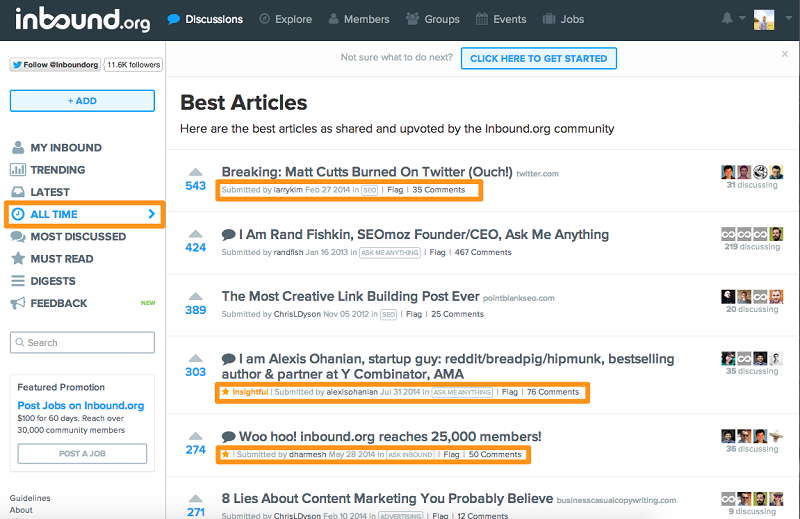Select MOST DISCUSSED in the sidebar

[78, 237]
